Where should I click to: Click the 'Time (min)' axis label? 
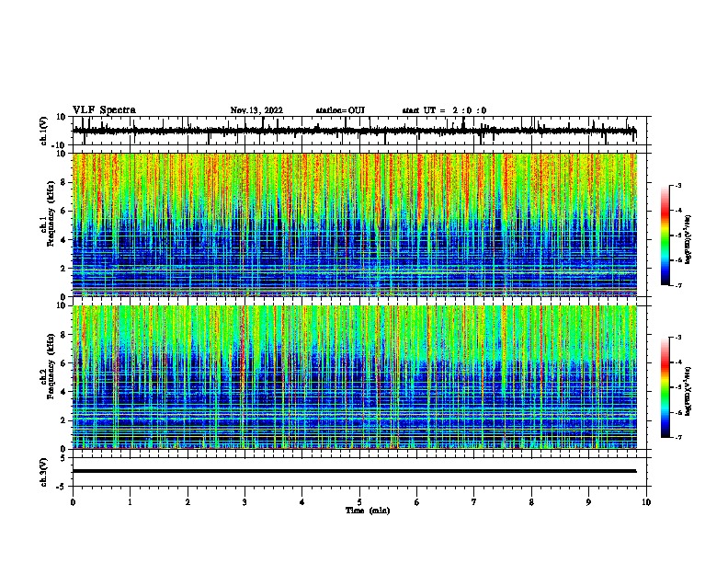[x=368, y=511]
